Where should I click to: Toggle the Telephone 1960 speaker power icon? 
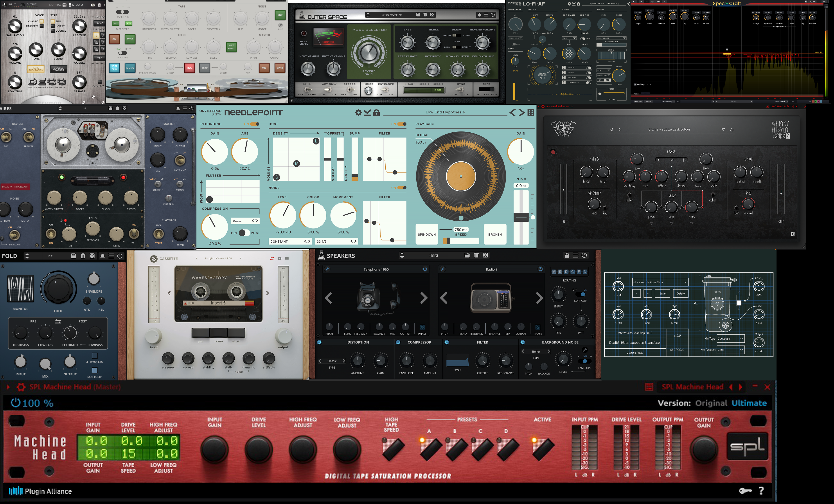pos(425,269)
